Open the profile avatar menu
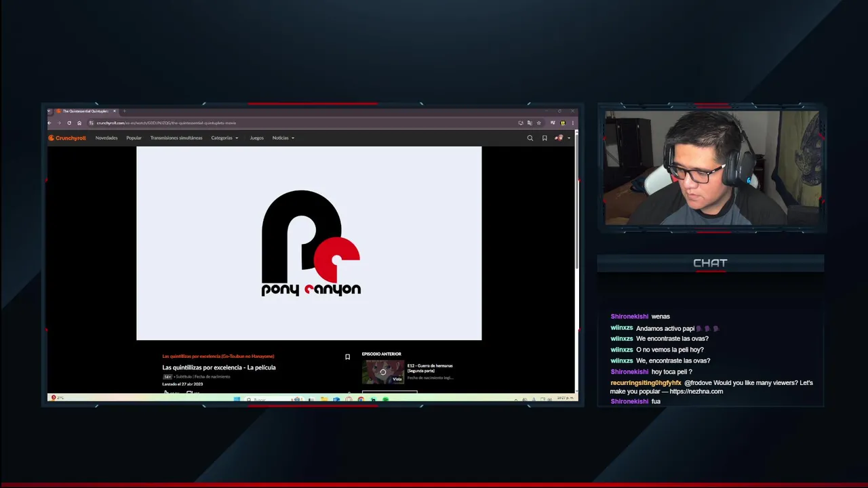This screenshot has width=868, height=488. (x=559, y=138)
